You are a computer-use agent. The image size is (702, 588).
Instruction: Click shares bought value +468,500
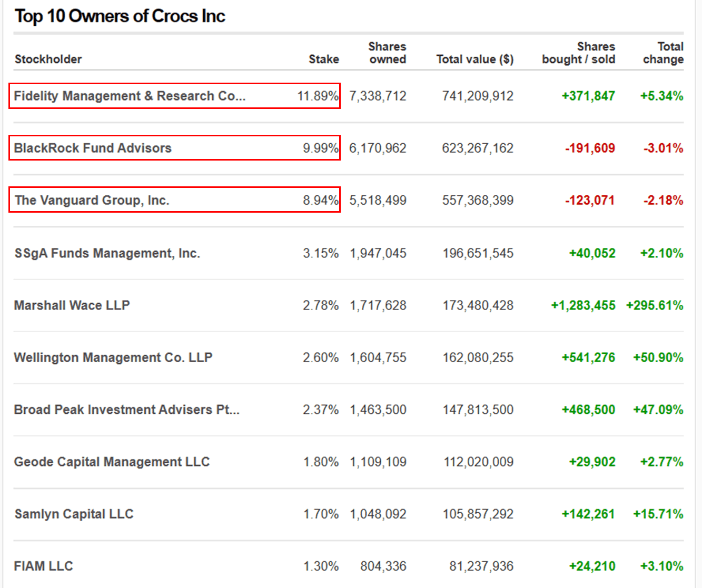coord(588,410)
